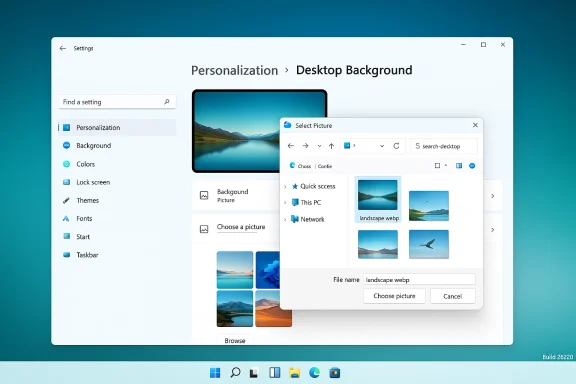Select the mountain lake wallpaper thumbnail
The height and width of the screenshot is (384, 576).
pyautogui.click(x=235, y=309)
